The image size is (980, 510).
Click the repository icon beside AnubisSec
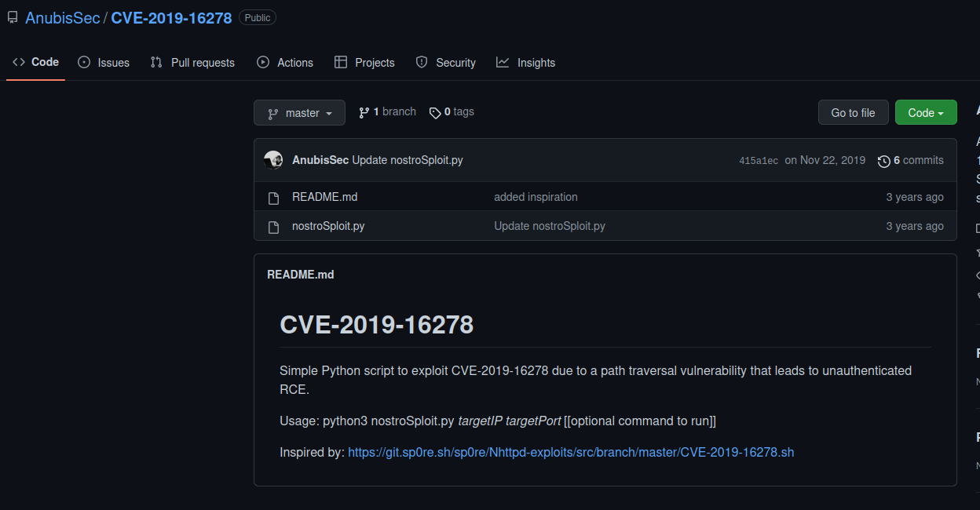13,17
